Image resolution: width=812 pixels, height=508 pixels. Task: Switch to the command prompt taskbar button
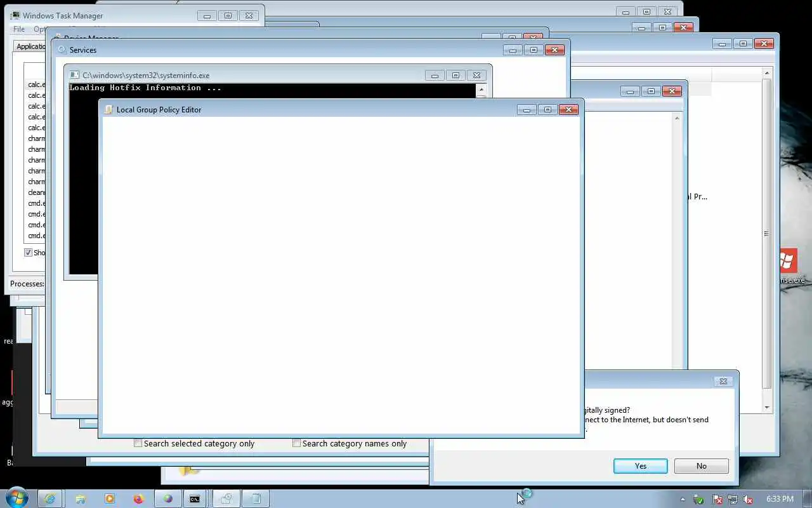coord(195,498)
